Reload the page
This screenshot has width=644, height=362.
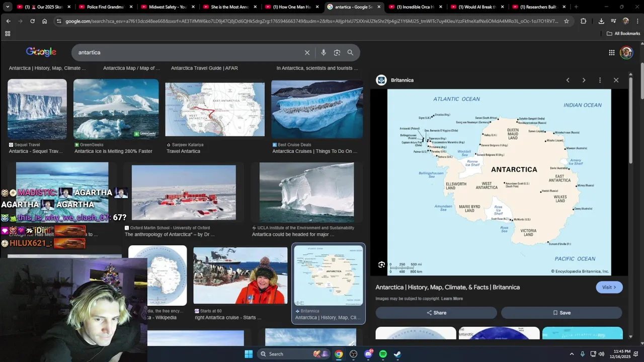(x=33, y=21)
